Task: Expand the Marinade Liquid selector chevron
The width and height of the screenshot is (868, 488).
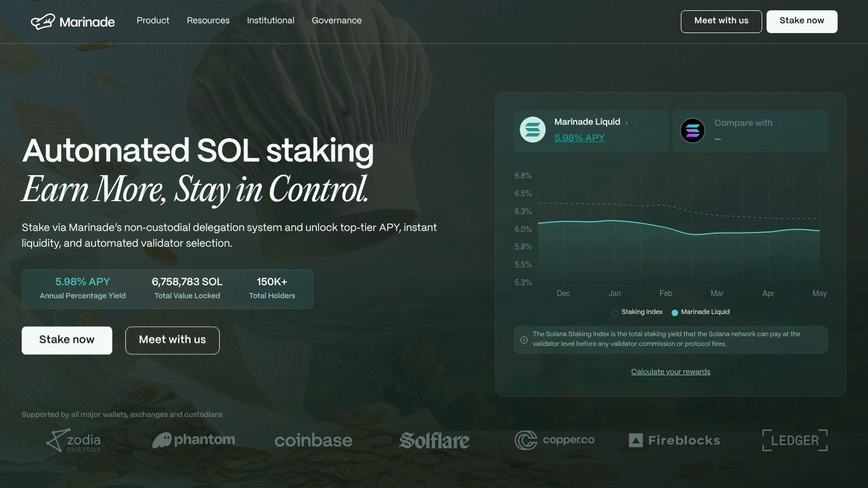Action: pyautogui.click(x=627, y=123)
